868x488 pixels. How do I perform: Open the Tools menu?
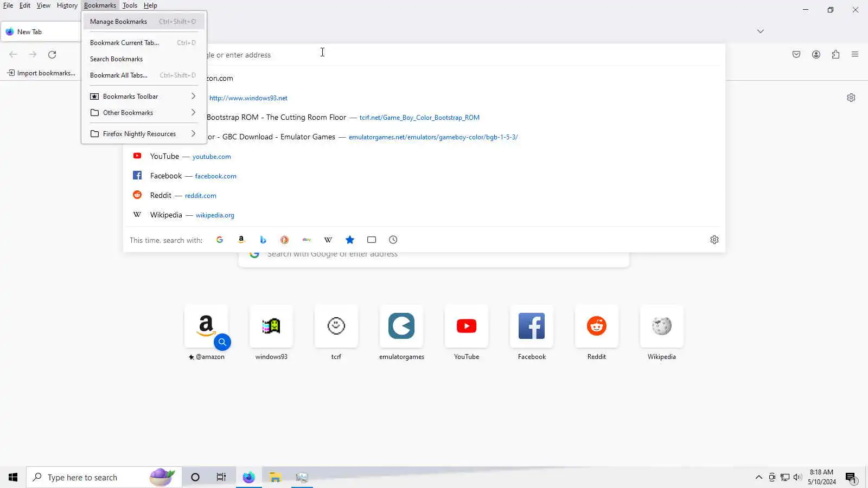(130, 5)
